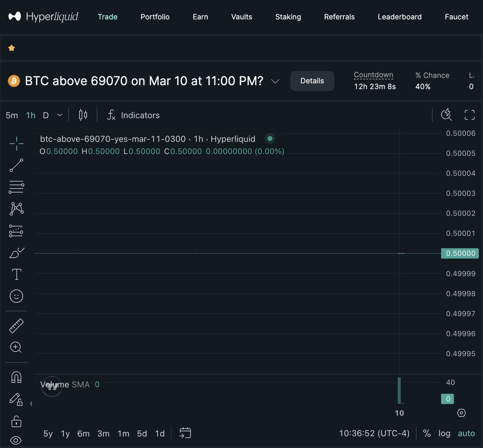
Task: Collapse the drawing toolbar arrow
Action: 31,403
